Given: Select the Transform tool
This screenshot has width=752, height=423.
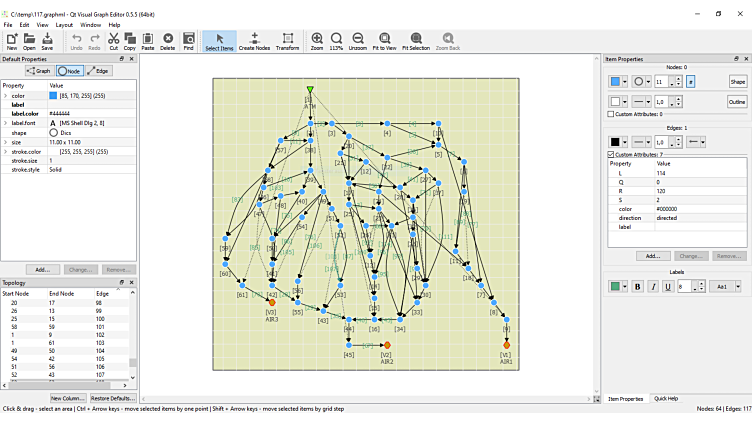Looking at the screenshot, I should click(287, 41).
